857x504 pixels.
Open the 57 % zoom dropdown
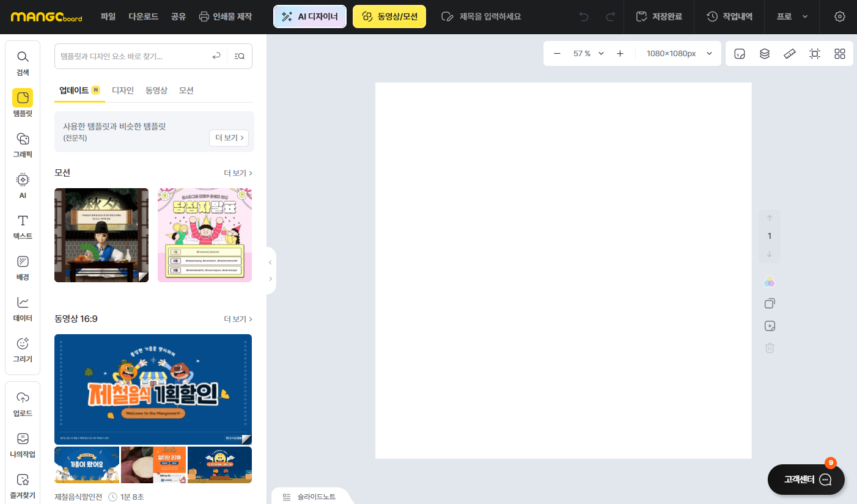[588, 54]
